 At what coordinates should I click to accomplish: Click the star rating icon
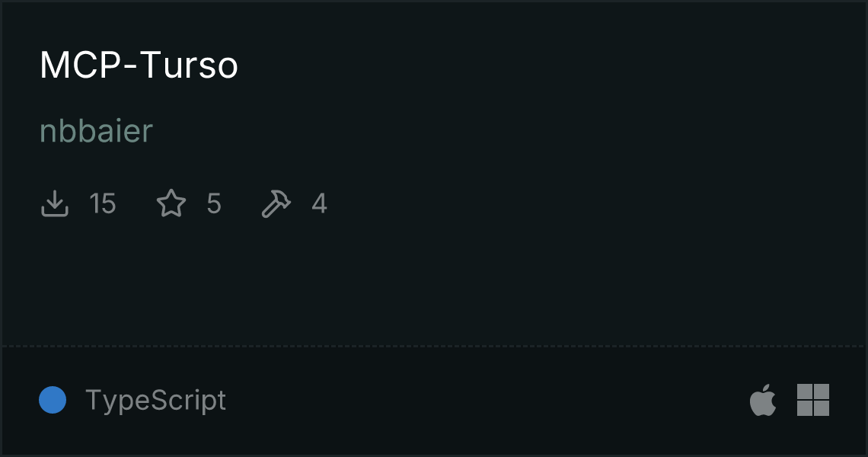[171, 203]
